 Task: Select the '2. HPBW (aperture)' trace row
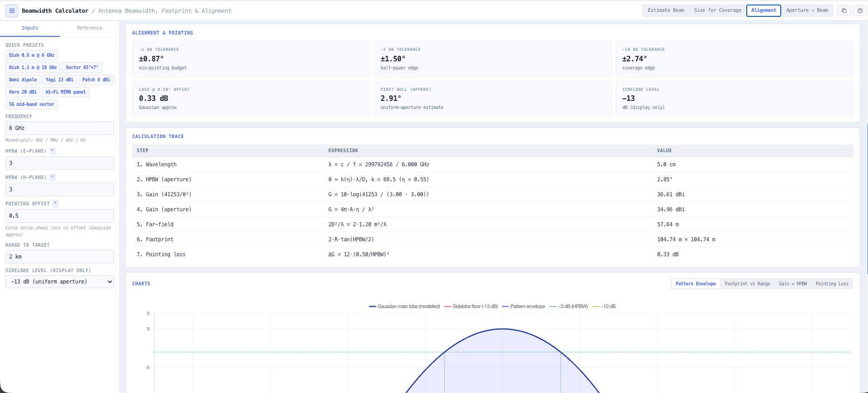tap(493, 179)
